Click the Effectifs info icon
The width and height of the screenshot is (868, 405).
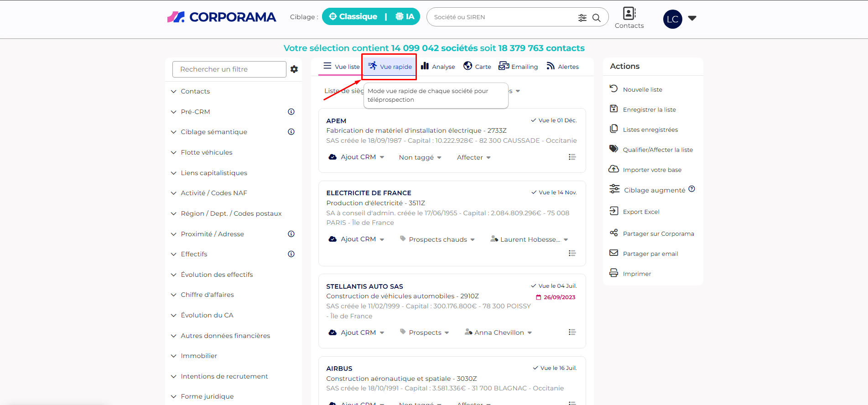click(291, 254)
